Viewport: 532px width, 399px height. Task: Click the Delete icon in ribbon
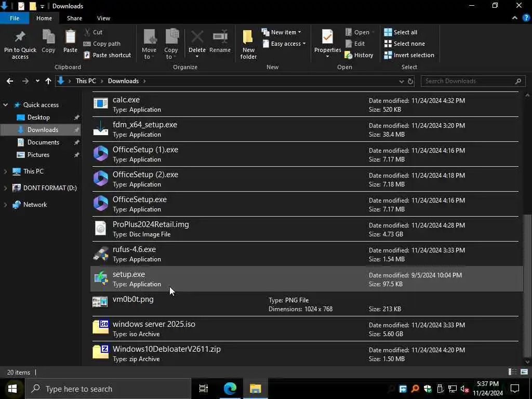point(197,37)
